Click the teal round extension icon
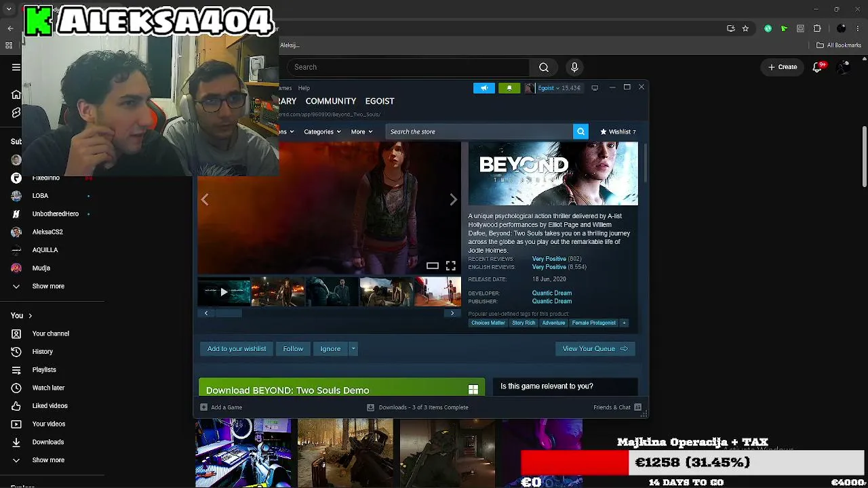This screenshot has width=868, height=488. (768, 28)
